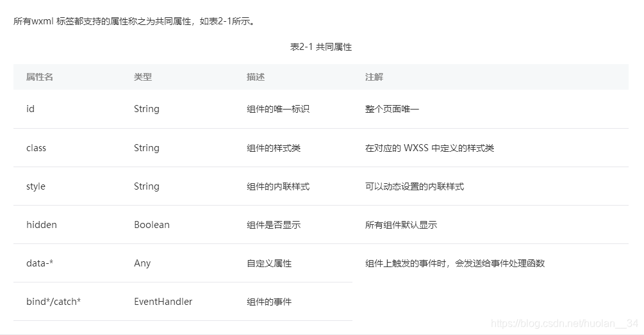644x335 pixels.
Task: Click the String type in the style row
Action: coord(147,186)
